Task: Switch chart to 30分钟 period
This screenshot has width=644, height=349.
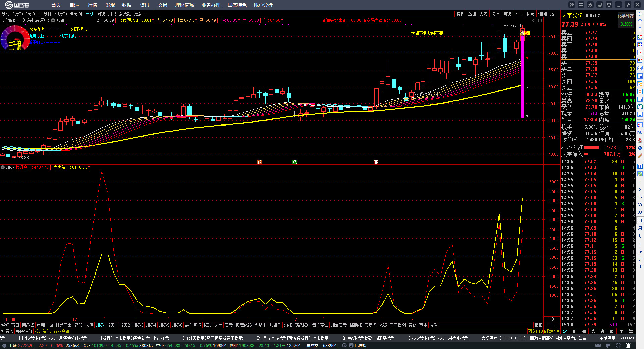Action: pos(61,14)
